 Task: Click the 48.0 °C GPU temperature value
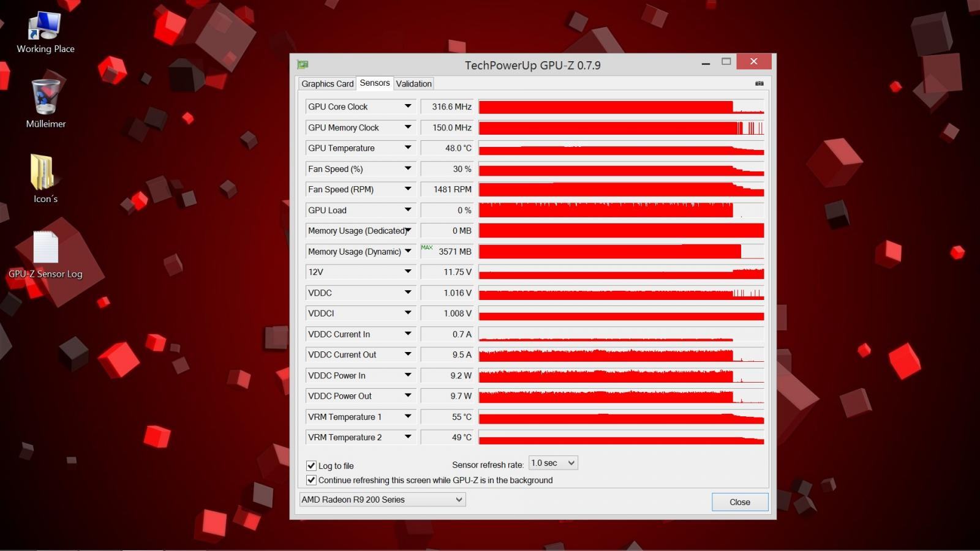click(448, 148)
